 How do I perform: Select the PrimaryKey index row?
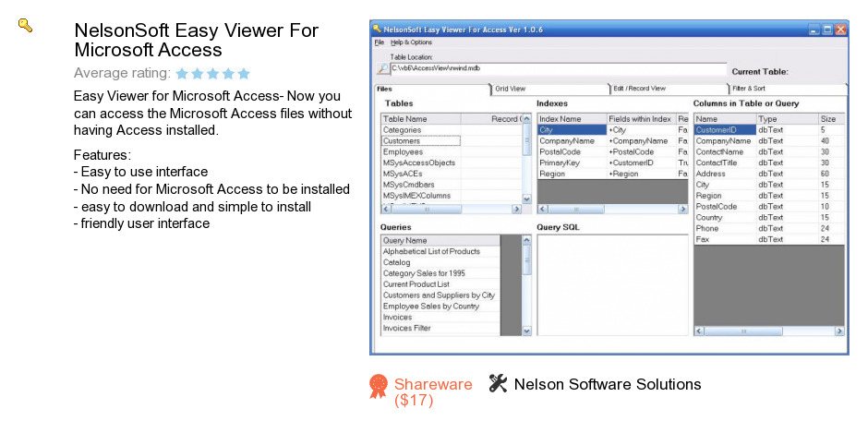(612, 162)
